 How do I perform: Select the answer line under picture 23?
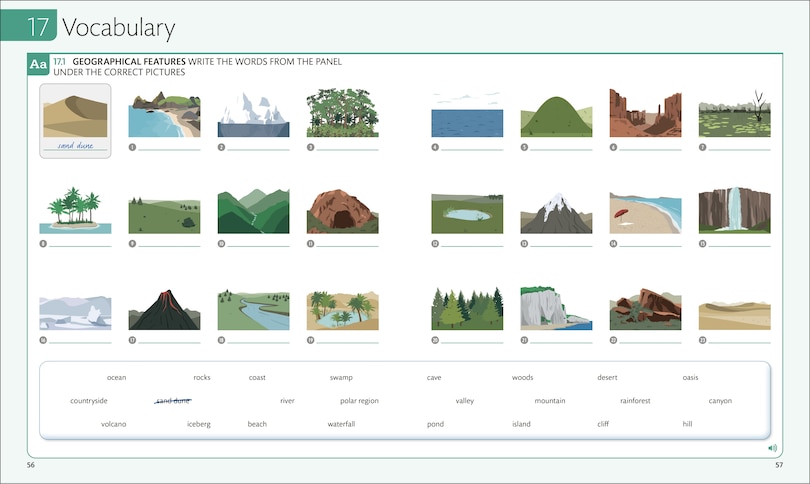pyautogui.click(x=739, y=342)
